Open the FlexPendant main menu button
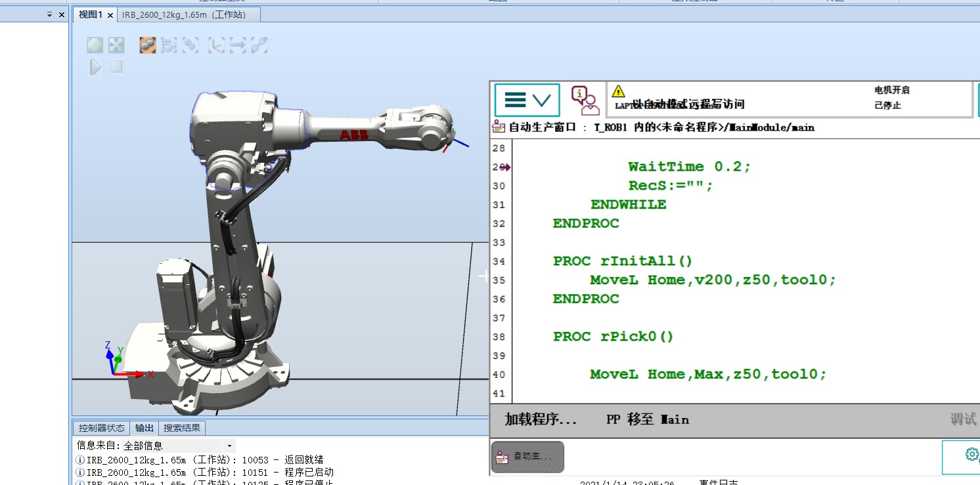This screenshot has width=980, height=485. 527,100
